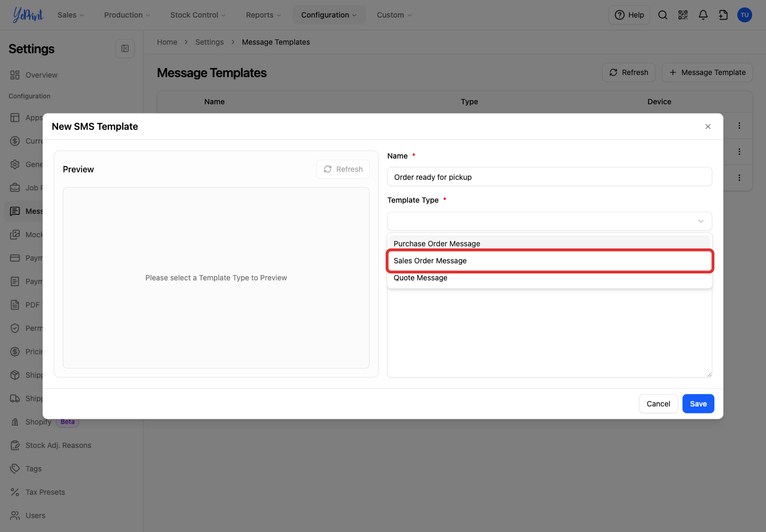Screen dimensions: 766x532
Task: Pick Quote Message option
Action: pyautogui.click(x=549, y=278)
